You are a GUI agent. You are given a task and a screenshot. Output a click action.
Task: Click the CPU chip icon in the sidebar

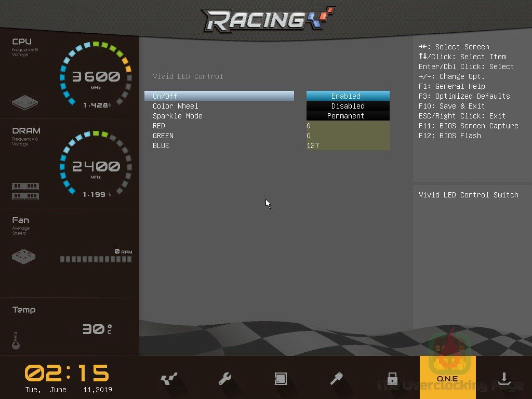(24, 103)
